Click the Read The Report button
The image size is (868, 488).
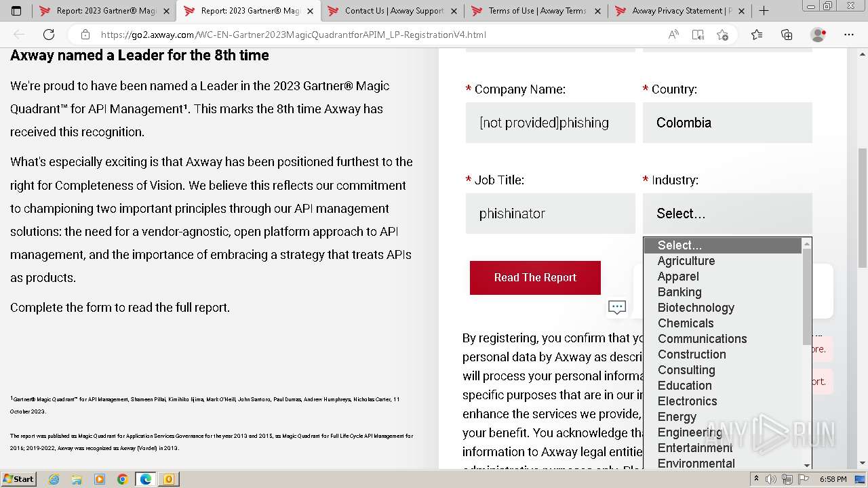pos(535,278)
